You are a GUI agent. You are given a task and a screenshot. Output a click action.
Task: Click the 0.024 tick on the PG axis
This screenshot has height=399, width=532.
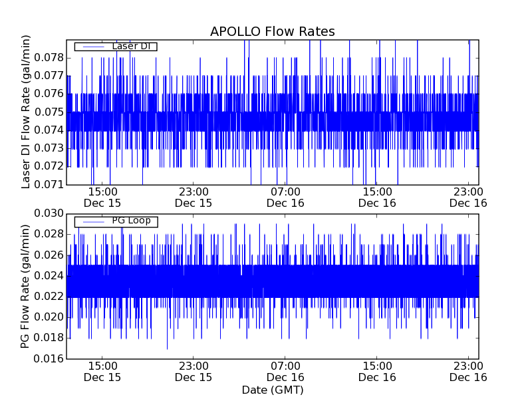point(49,276)
